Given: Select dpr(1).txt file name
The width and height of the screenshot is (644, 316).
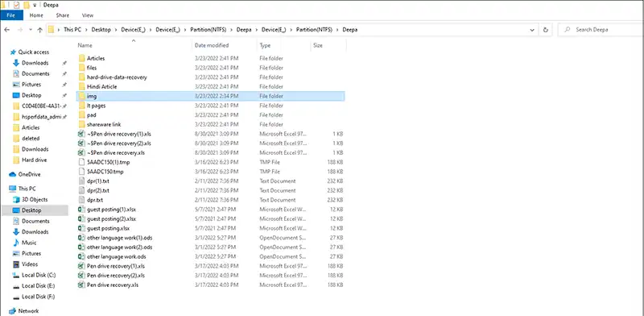Looking at the screenshot, I should (97, 181).
